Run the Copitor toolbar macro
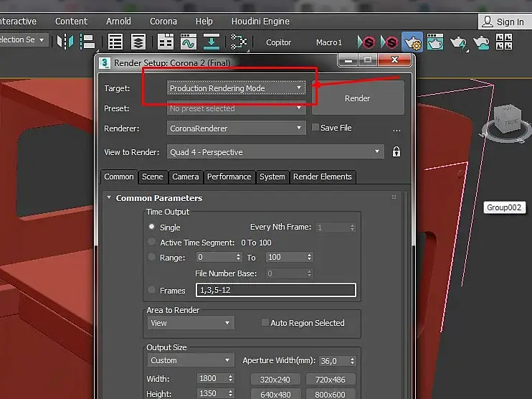The height and width of the screenshot is (399, 532). [279, 42]
